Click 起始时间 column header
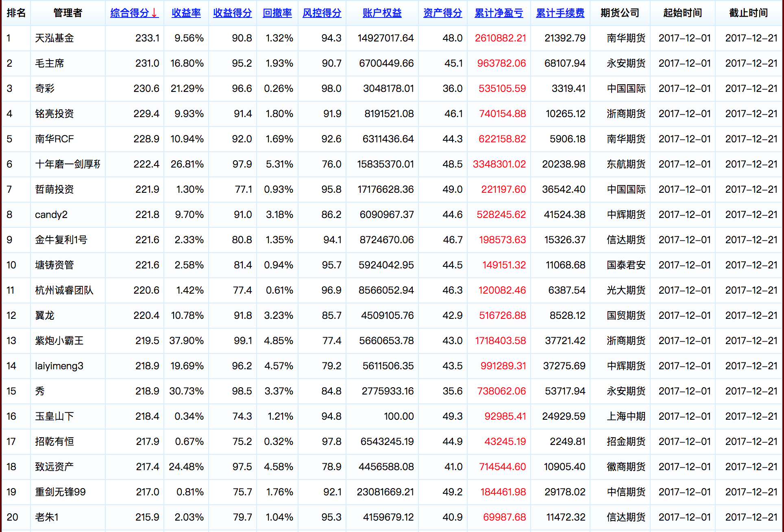Screen dimensions: 784x532 (683, 13)
